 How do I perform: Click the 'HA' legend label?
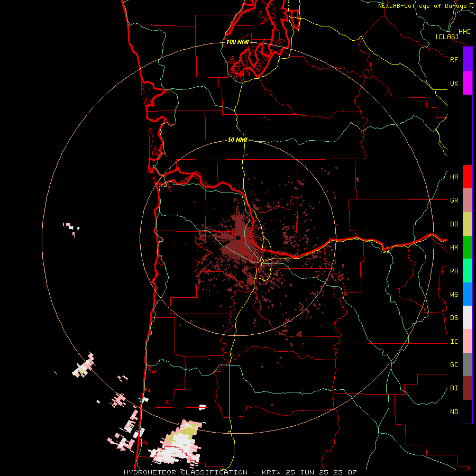click(x=454, y=177)
